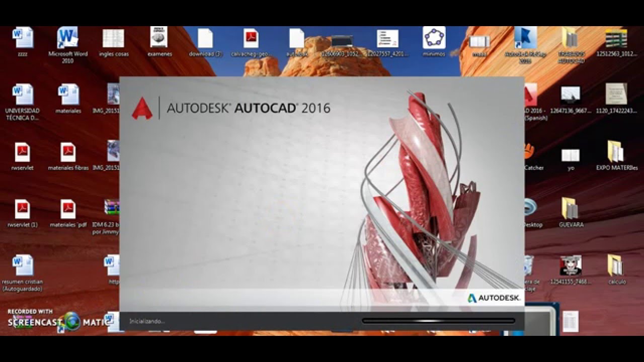644x362 pixels.
Task: Open the calculo folder
Action: (x=616, y=266)
